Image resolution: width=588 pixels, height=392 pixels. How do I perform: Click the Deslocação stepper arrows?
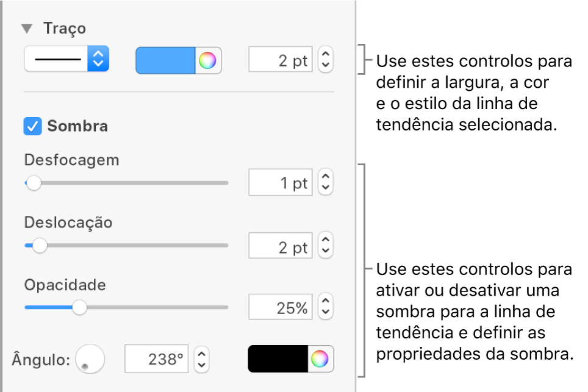[x=326, y=246]
